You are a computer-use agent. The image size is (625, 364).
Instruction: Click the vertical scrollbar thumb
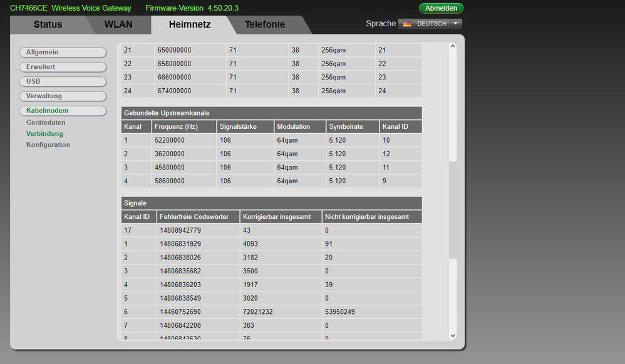pyautogui.click(x=453, y=210)
